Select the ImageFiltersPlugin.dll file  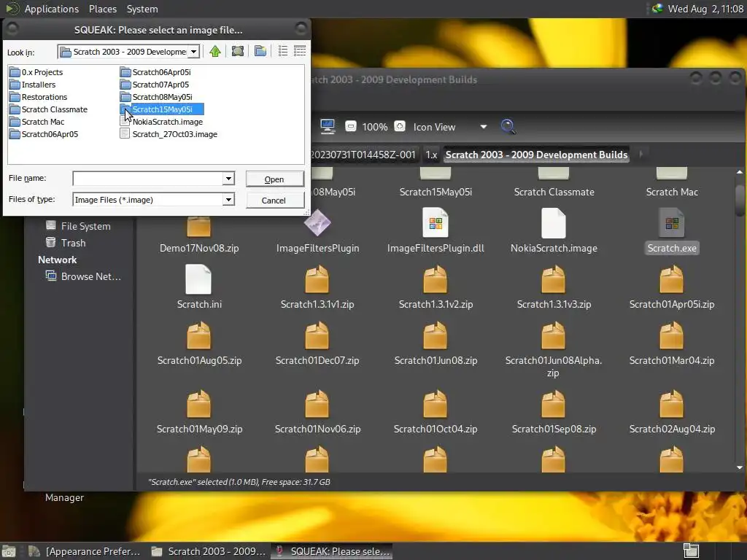(x=436, y=232)
